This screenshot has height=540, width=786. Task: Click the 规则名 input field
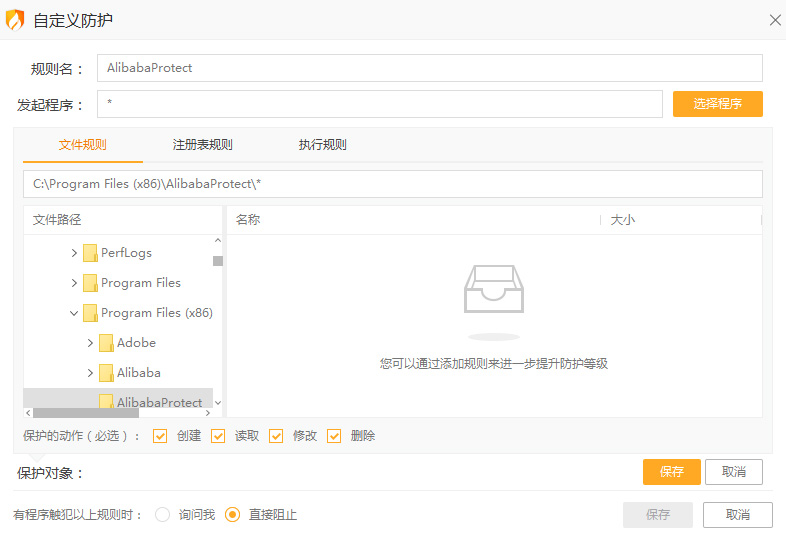pos(430,68)
